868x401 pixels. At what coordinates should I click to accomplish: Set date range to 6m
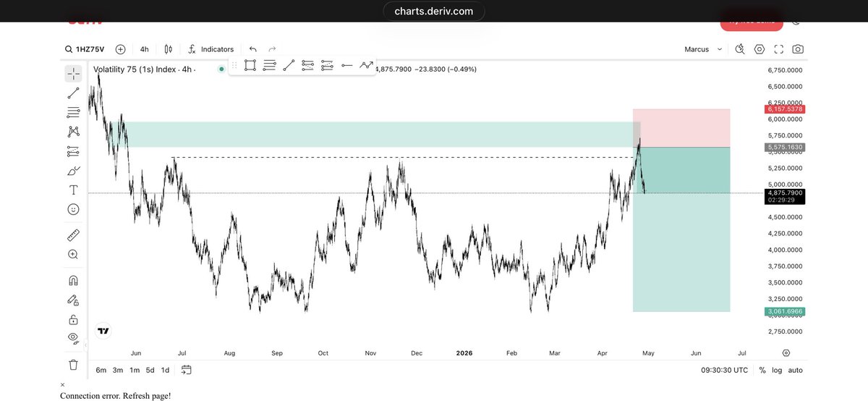pos(101,370)
